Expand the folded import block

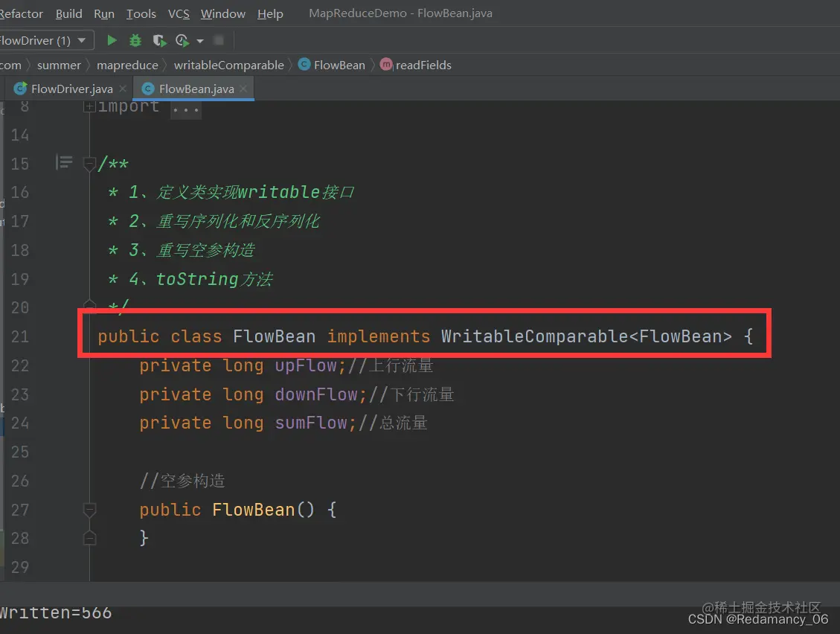(x=89, y=106)
